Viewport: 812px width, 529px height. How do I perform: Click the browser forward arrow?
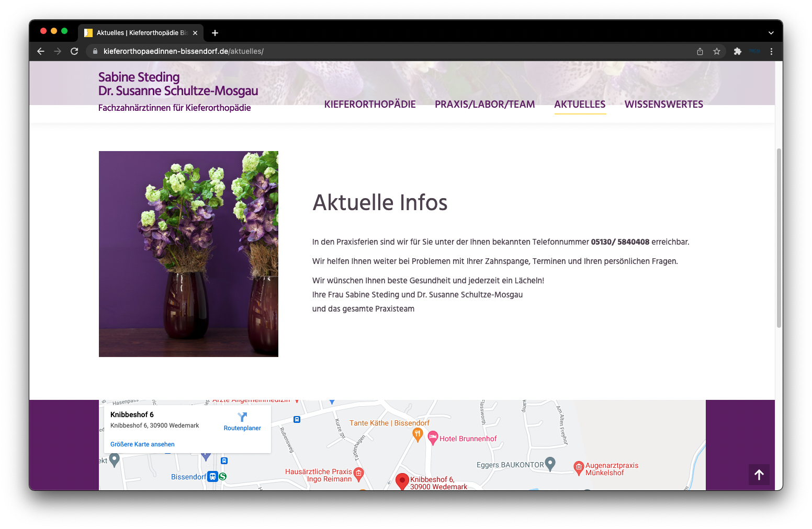click(x=58, y=51)
